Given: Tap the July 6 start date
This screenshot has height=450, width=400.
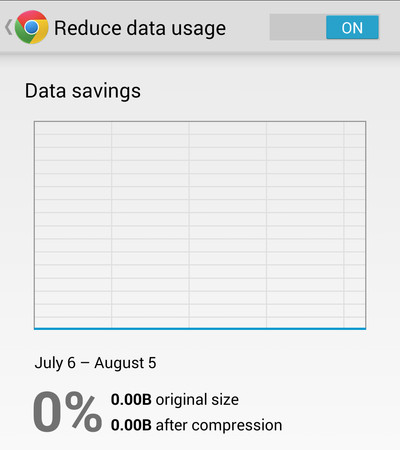Looking at the screenshot, I should [x=55, y=363].
